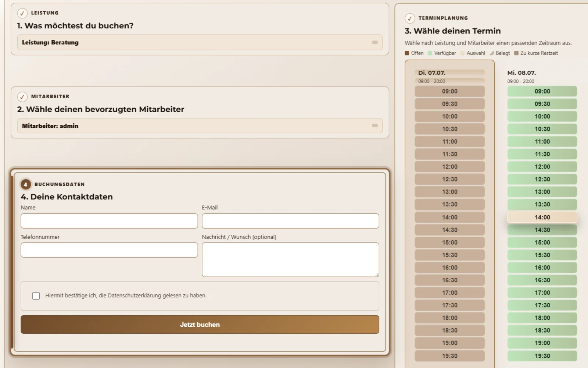Choose 15:30 slot on Mi. 08.07.
Image resolution: width=588 pixels, height=368 pixels.
click(542, 255)
